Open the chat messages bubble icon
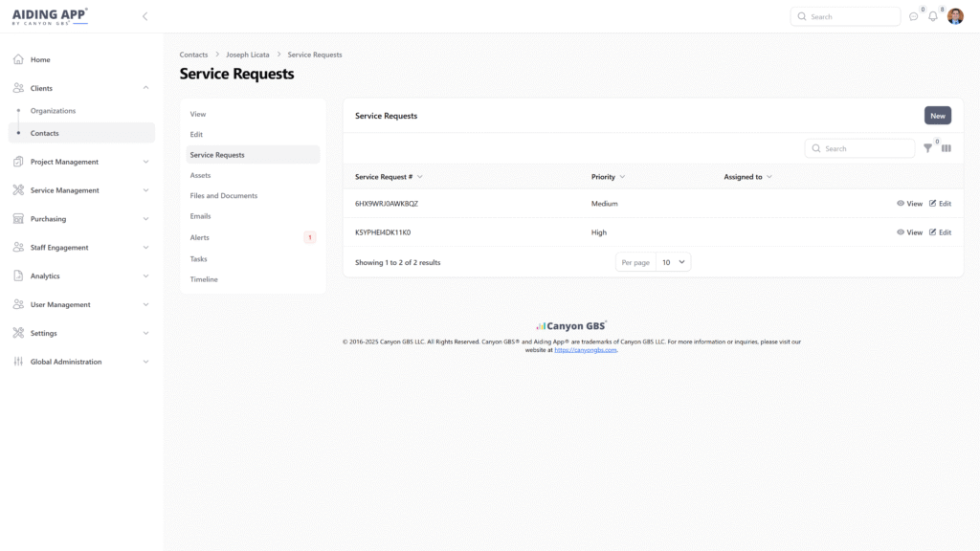Viewport: 980px width, 551px height. [x=913, y=16]
